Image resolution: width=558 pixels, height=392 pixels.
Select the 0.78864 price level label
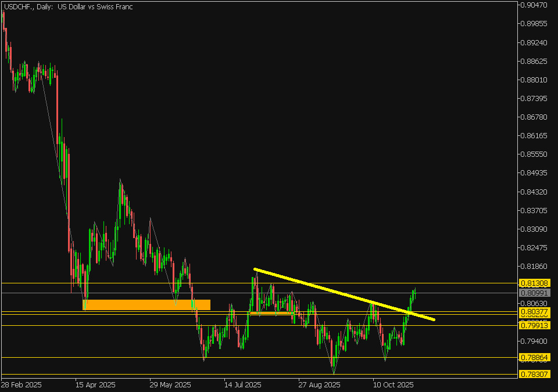[534, 357]
